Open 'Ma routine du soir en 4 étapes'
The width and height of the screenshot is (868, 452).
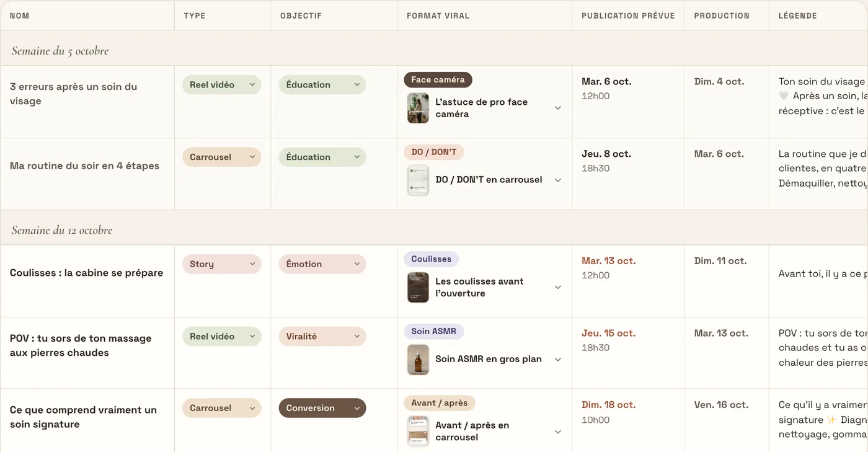pos(84,166)
